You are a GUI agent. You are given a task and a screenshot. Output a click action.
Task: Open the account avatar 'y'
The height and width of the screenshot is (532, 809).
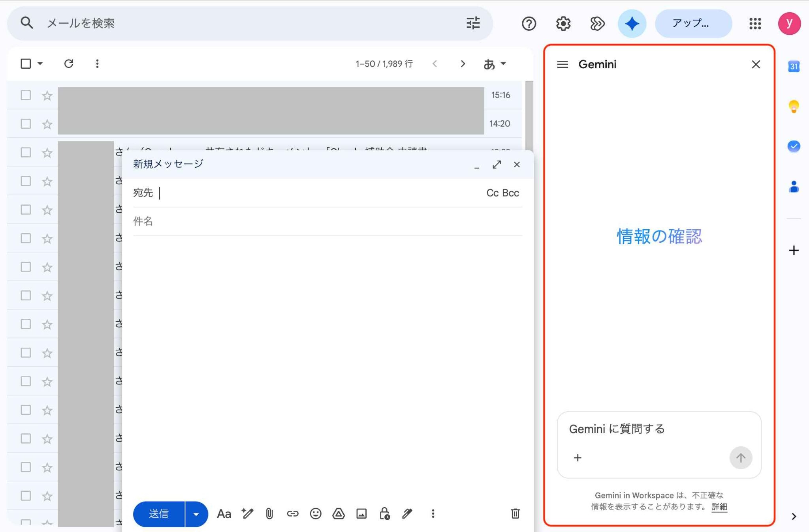coord(789,24)
